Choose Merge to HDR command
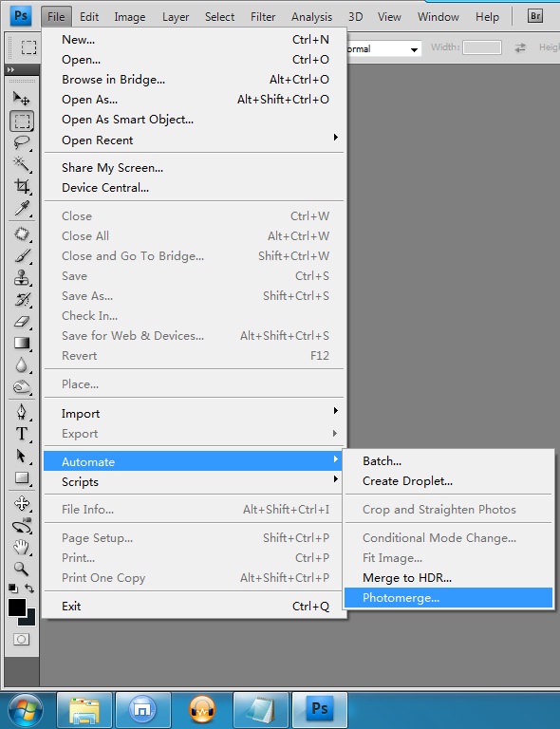This screenshot has height=729, width=560. tap(448, 577)
